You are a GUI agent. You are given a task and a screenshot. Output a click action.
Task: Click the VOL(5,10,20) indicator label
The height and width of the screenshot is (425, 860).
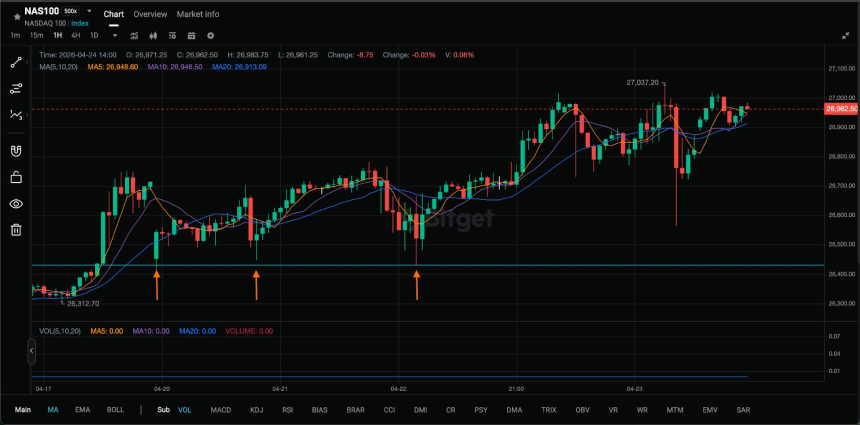pyautogui.click(x=60, y=331)
